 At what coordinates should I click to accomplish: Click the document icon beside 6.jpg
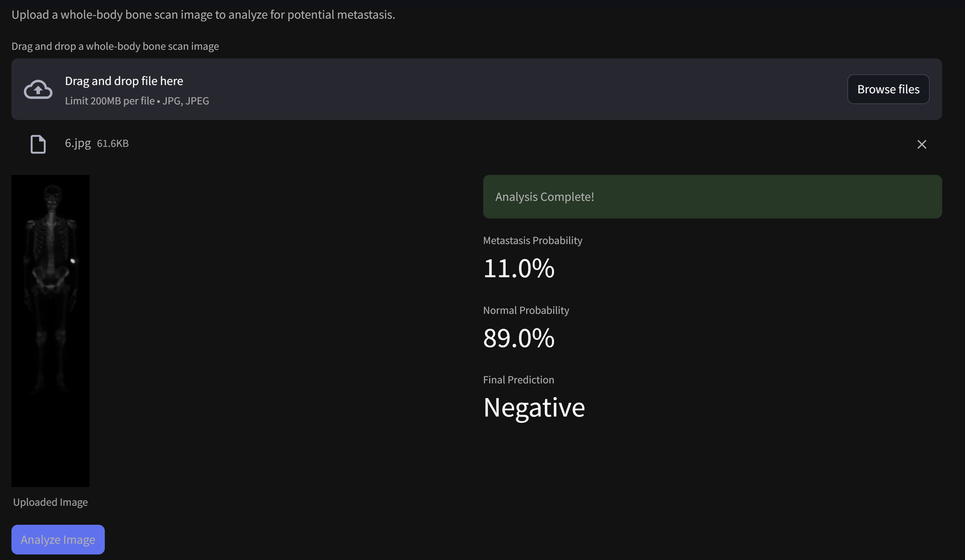click(x=38, y=144)
